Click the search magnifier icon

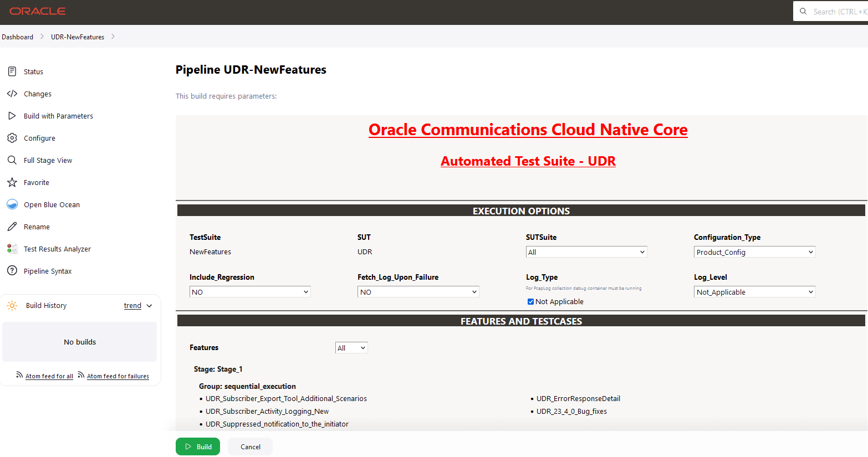tap(803, 11)
